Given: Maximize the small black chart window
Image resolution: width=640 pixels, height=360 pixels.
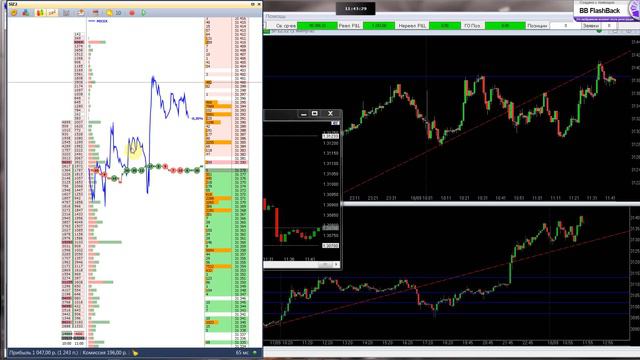Looking at the screenshot, I should point(315,113).
